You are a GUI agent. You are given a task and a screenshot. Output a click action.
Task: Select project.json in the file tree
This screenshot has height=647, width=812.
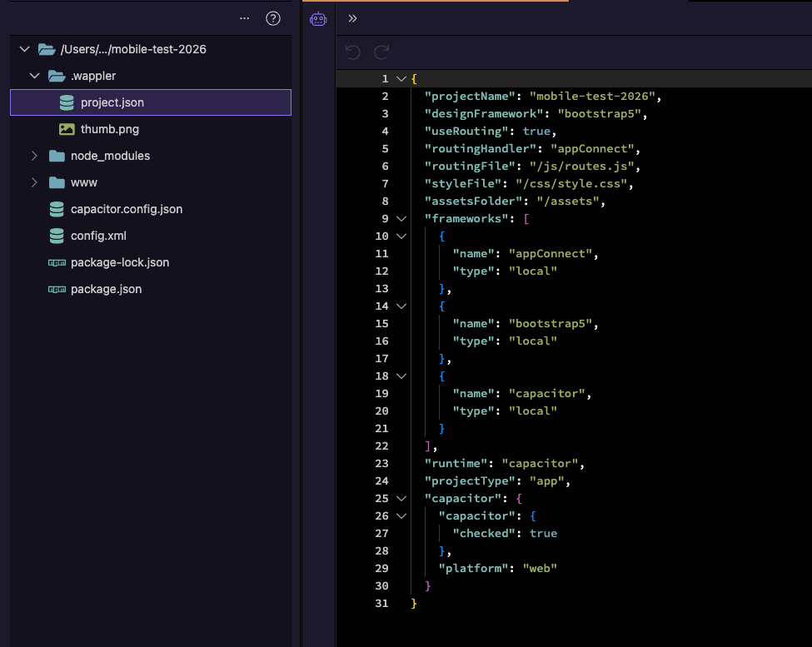(x=112, y=102)
